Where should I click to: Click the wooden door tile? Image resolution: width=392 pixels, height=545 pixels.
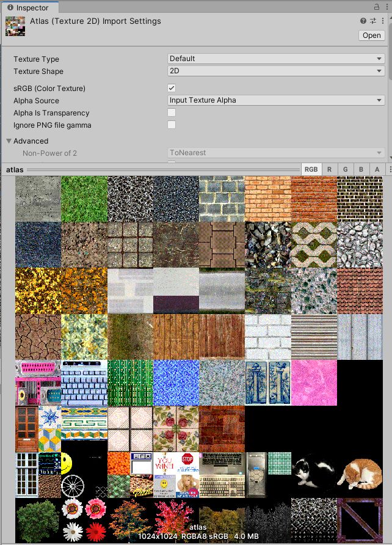(26, 428)
